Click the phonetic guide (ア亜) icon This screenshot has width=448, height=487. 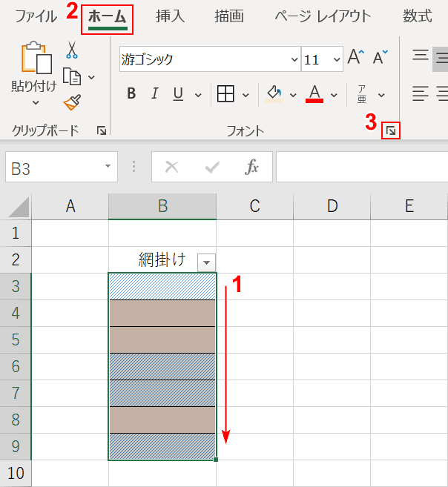(362, 94)
